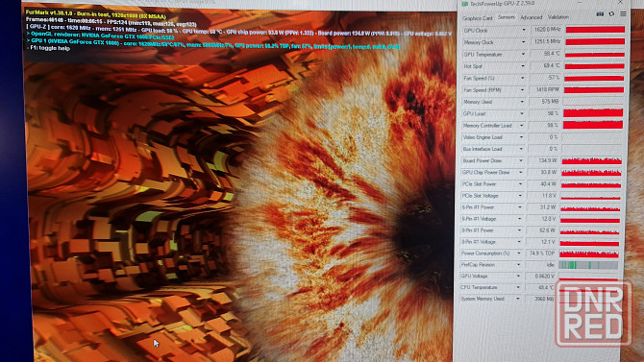Screen dimensions: 644x362
Task: Expand the Fan Speed (RPM) dropdown
Action: click(522, 90)
